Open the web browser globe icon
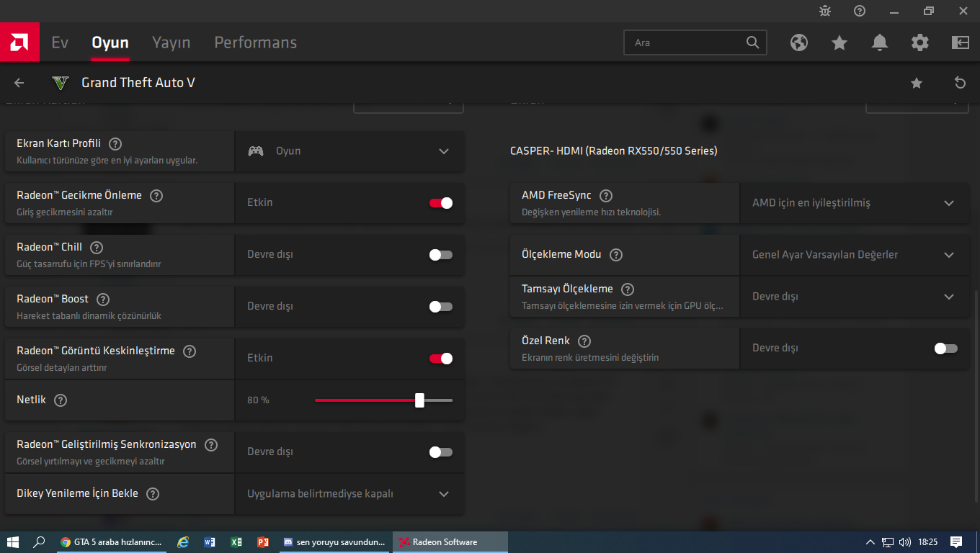Image resolution: width=980 pixels, height=553 pixels. 799,42
